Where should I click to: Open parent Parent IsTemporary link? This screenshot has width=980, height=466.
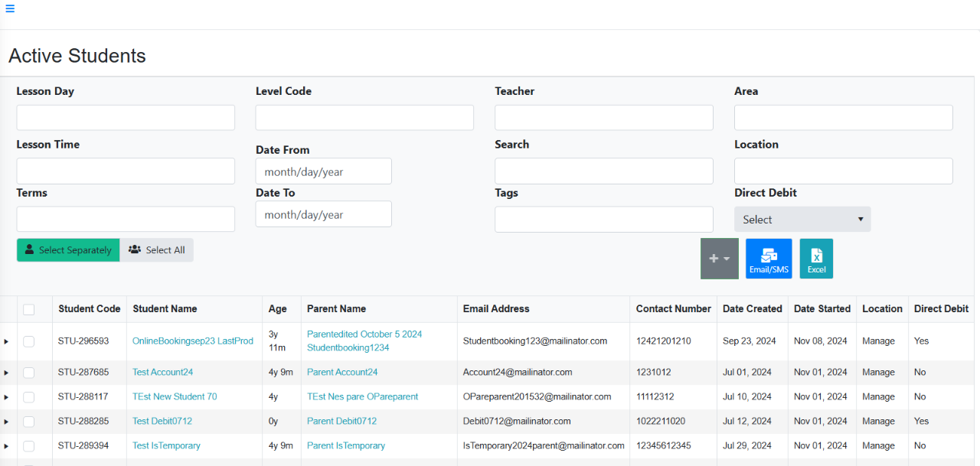tap(346, 446)
